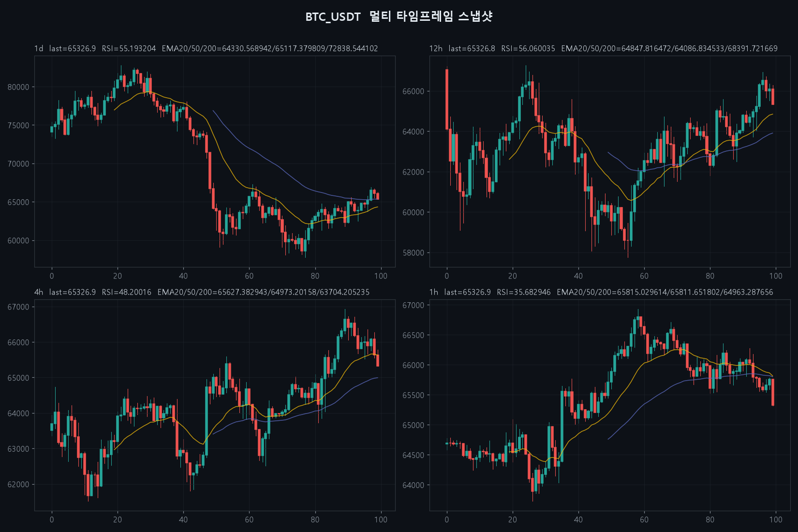This screenshot has width=798, height=532.
Task: Click the 67000 label on the 4h chart
Action: click(18, 307)
